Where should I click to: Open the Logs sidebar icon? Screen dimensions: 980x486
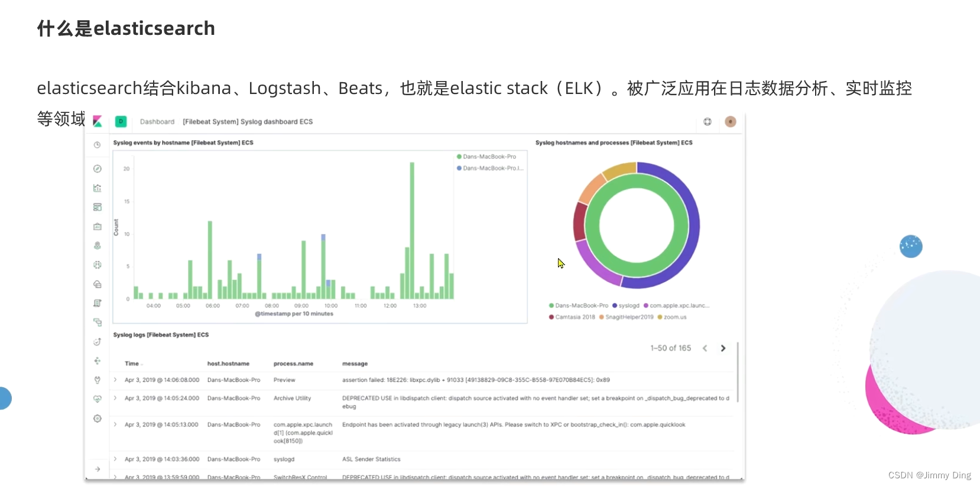[x=98, y=303]
